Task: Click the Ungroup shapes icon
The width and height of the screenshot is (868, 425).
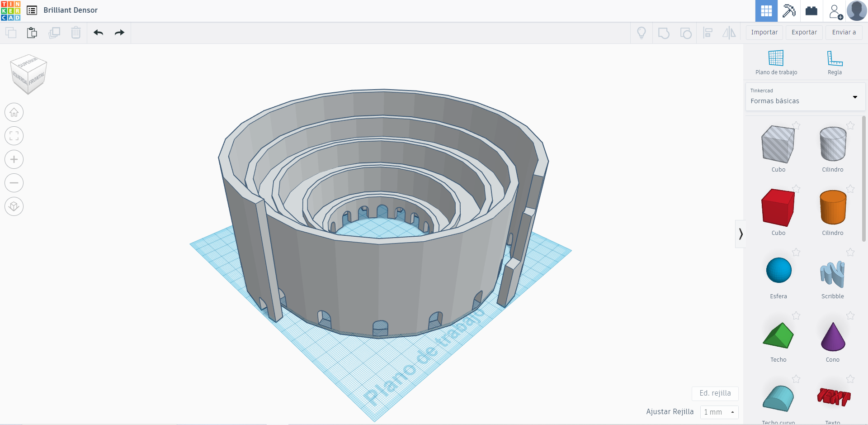Action: tap(686, 33)
